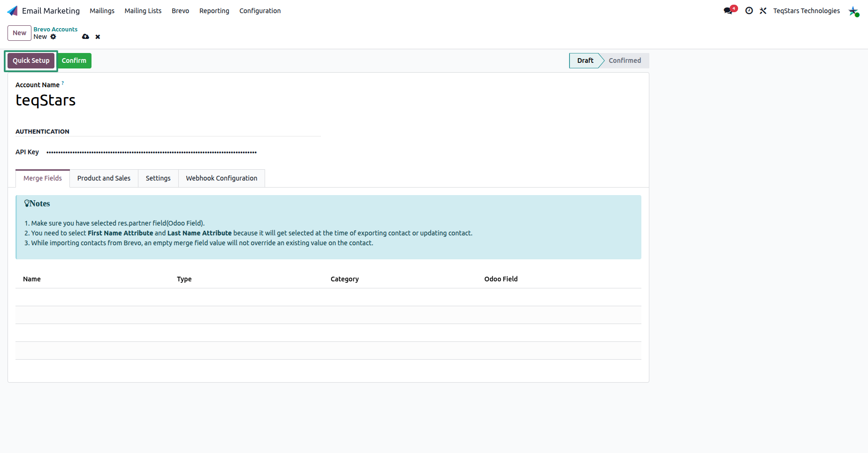Switch to the Merge Fields tab
The image size is (868, 453).
click(x=43, y=178)
